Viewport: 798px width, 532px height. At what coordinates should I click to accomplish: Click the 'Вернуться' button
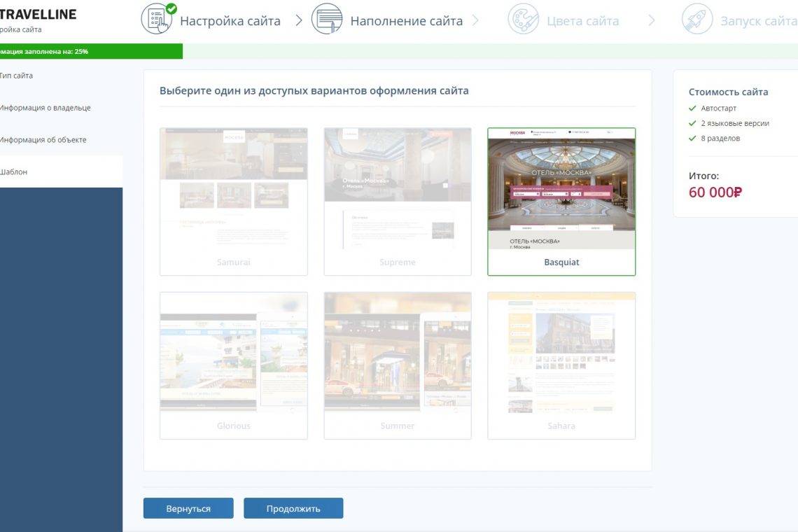[188, 508]
